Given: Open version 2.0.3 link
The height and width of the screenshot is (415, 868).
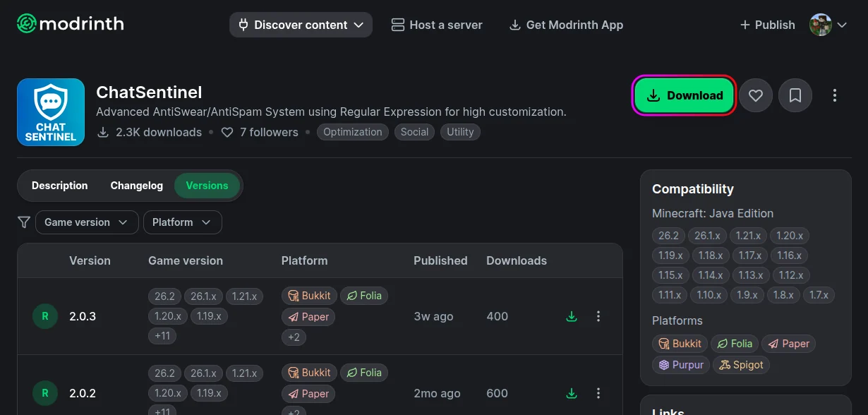Looking at the screenshot, I should [83, 316].
